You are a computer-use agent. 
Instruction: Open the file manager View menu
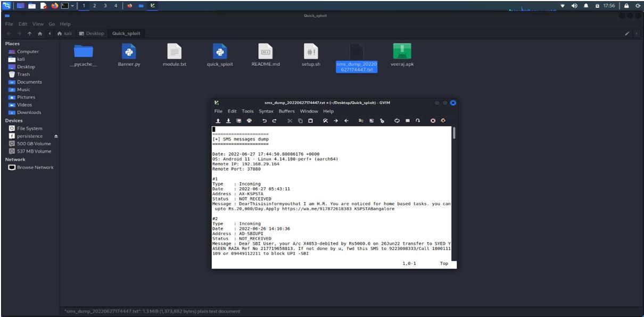tap(38, 24)
